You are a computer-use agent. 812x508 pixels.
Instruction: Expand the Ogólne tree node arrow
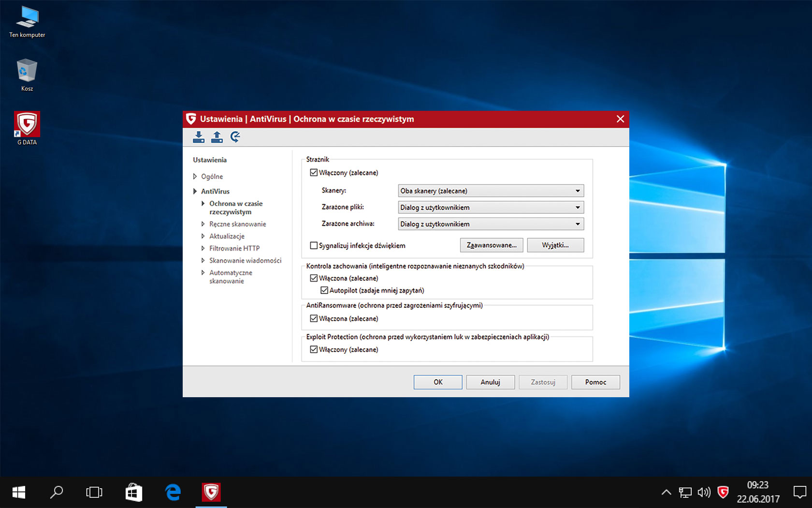click(x=195, y=177)
